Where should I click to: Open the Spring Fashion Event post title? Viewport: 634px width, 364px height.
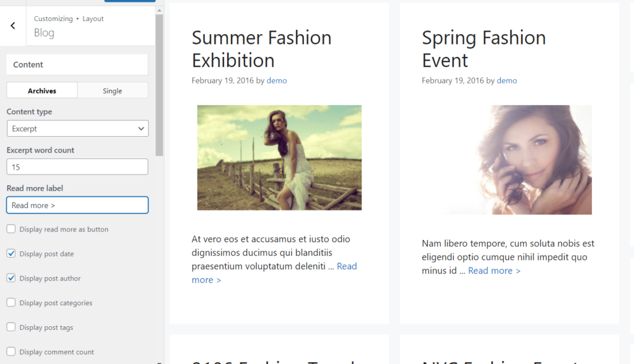[484, 49]
